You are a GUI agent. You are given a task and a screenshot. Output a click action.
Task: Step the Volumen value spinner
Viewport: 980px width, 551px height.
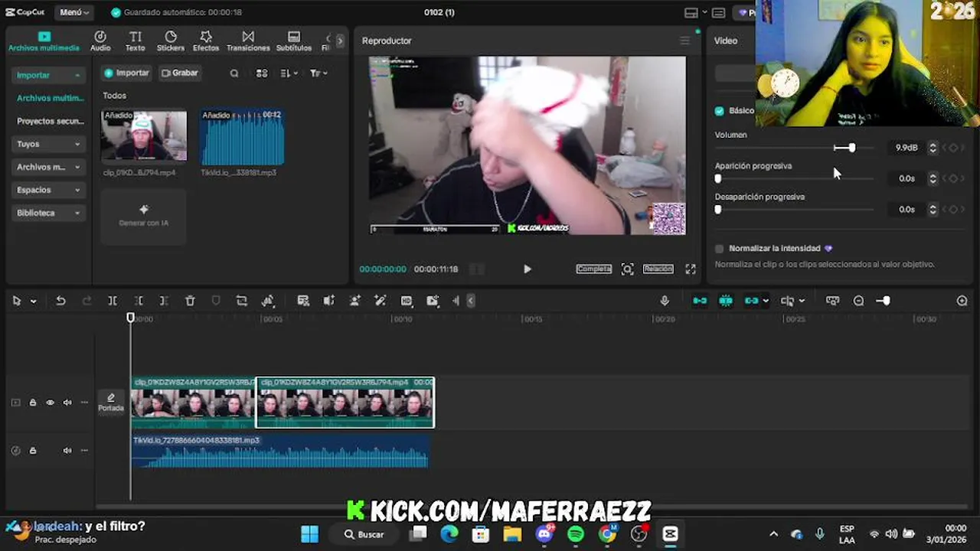(x=933, y=148)
